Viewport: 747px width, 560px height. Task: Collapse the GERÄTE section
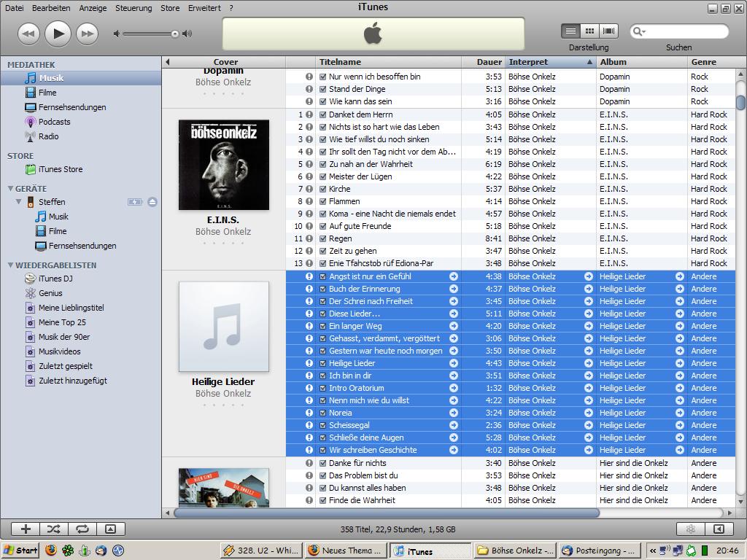click(x=10, y=189)
